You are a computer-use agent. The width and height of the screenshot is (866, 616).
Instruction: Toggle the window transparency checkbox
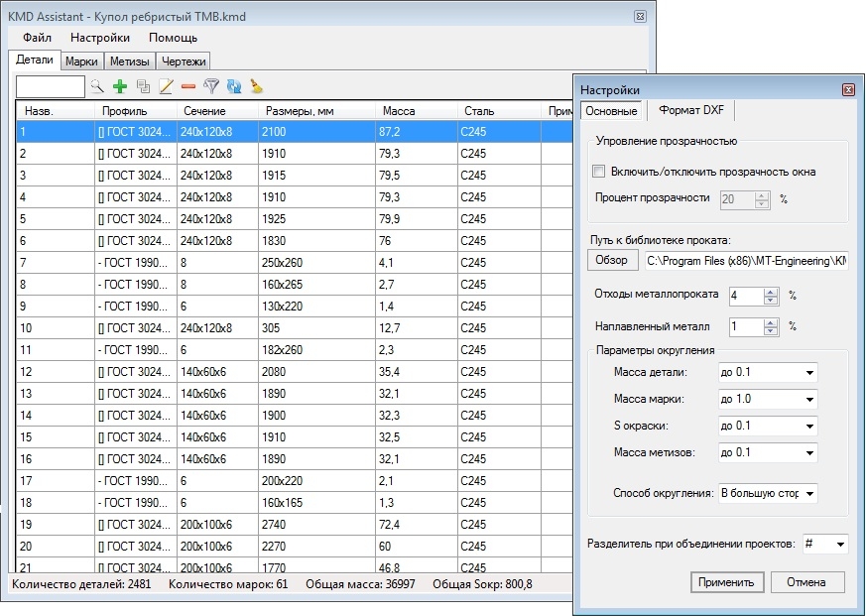[x=598, y=172]
